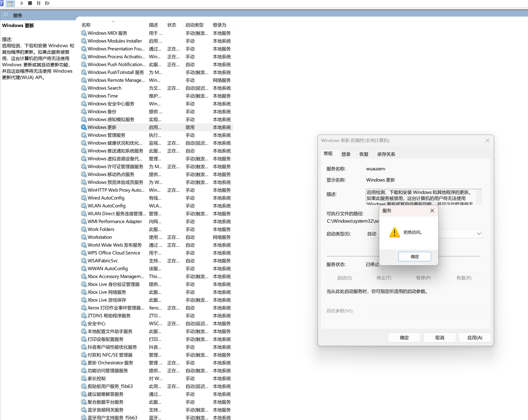Select the Windows Push Notification... service row
The height and width of the screenshot is (420, 528).
coord(157,65)
